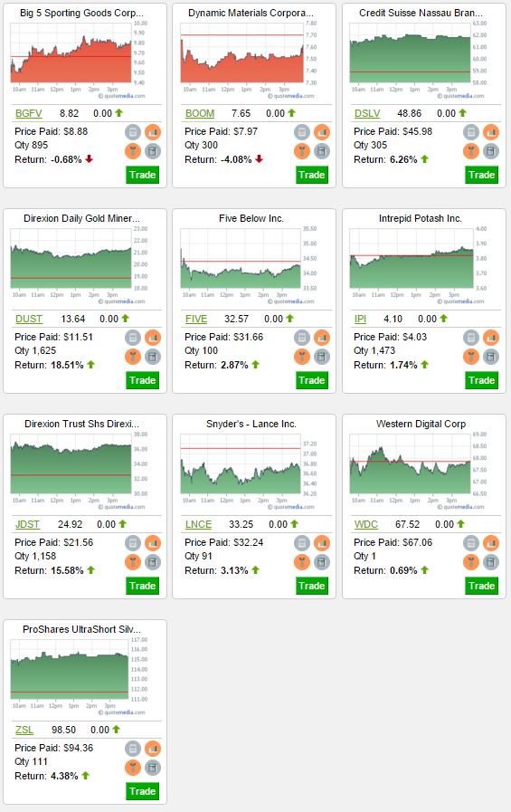Click Trade button for Snyder's - Lance Inc.

pos(311,587)
